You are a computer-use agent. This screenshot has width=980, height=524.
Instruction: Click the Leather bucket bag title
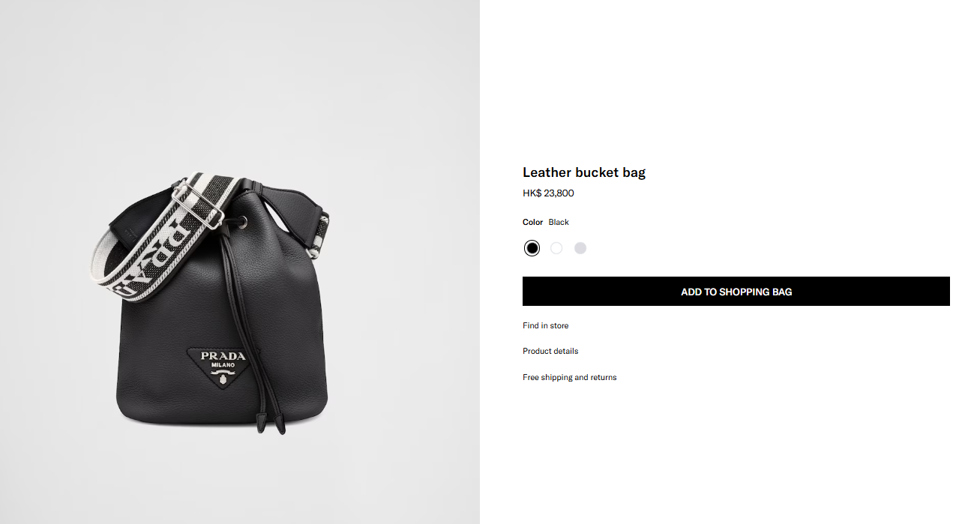(x=583, y=172)
